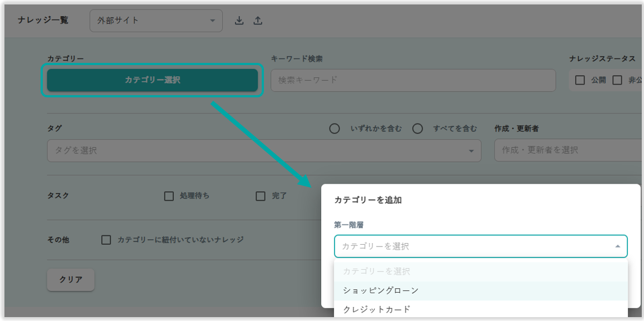Click the クリア button
This screenshot has height=321, width=644.
tap(71, 280)
